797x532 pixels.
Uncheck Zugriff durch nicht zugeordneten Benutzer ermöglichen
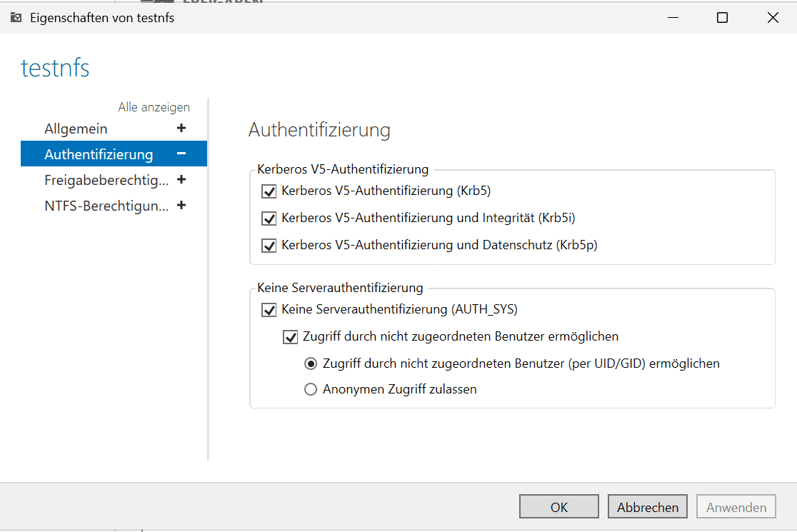pos(291,336)
